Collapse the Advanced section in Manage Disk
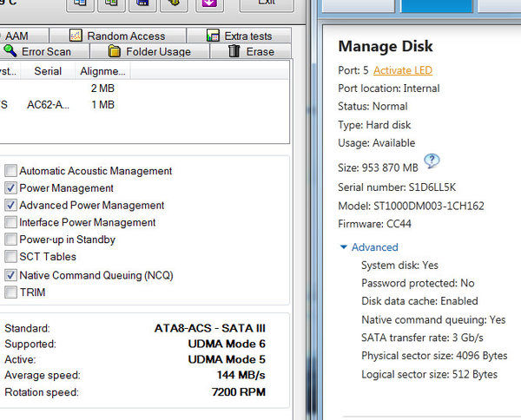This screenshot has height=420, width=521. pyautogui.click(x=369, y=247)
